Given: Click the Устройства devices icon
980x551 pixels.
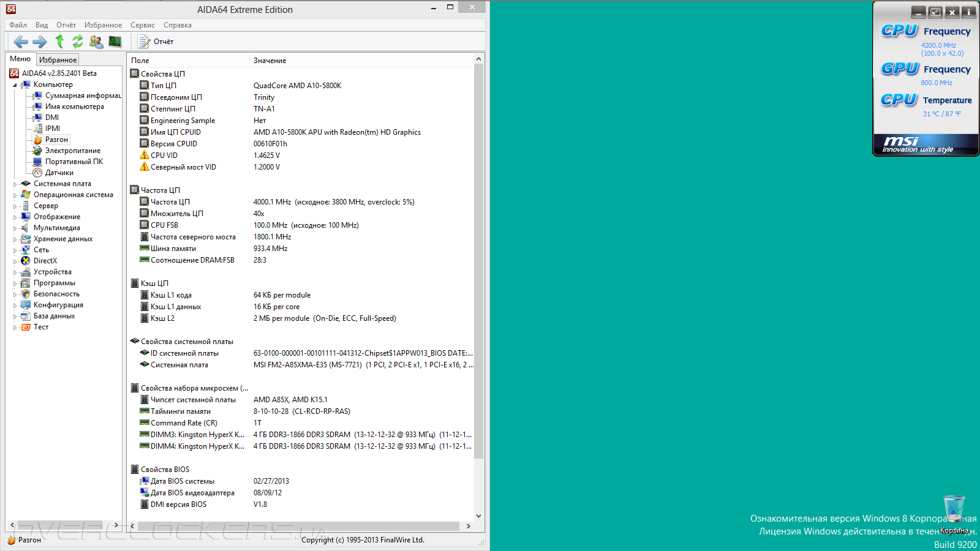Looking at the screenshot, I should click(x=26, y=272).
